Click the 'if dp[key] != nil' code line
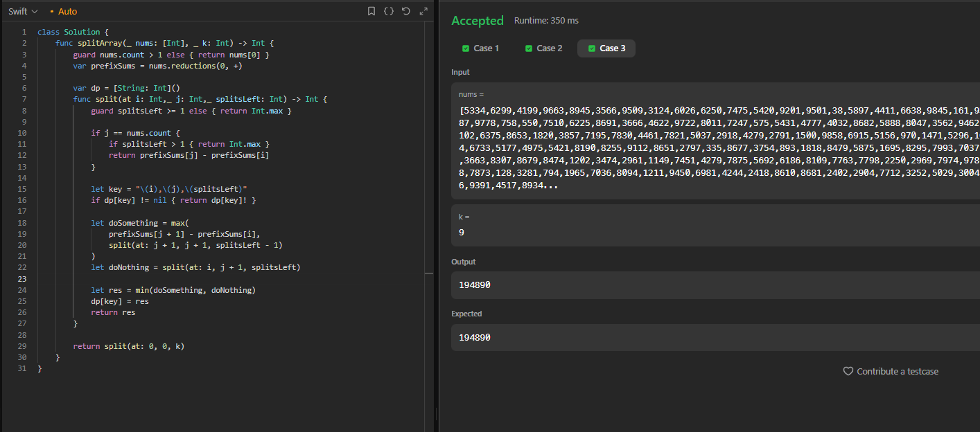The width and height of the screenshot is (980, 432). 173,200
